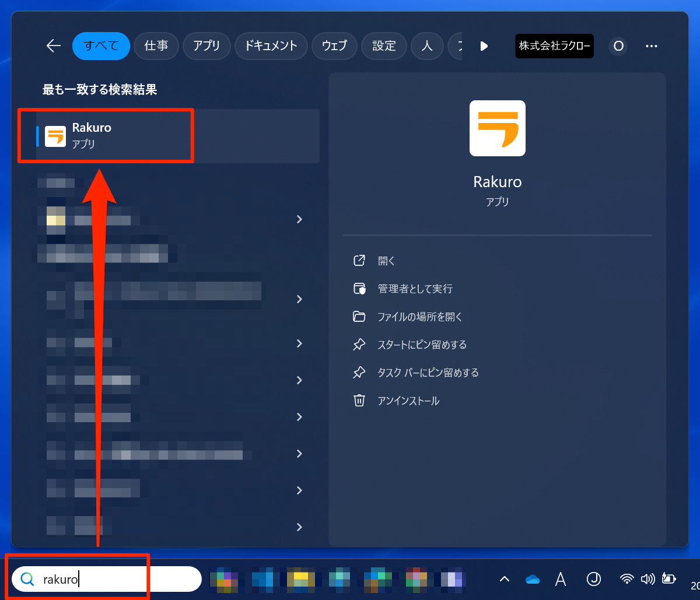Click the pin icon beside スタートにピン留めする
Image resolution: width=700 pixels, height=600 pixels.
(x=359, y=345)
